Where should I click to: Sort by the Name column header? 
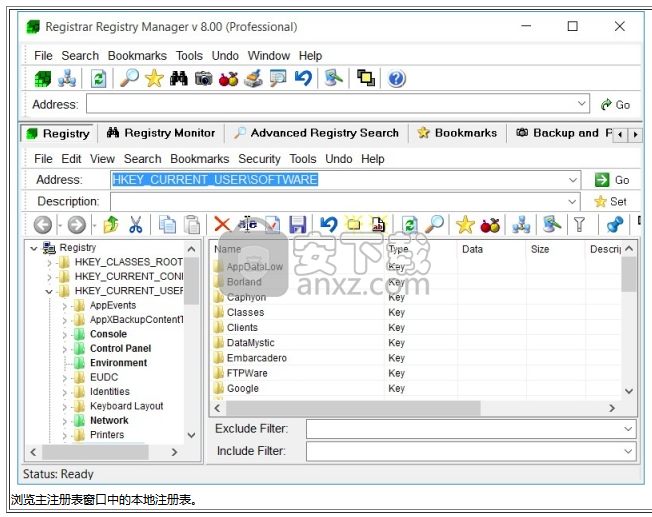coord(227,249)
